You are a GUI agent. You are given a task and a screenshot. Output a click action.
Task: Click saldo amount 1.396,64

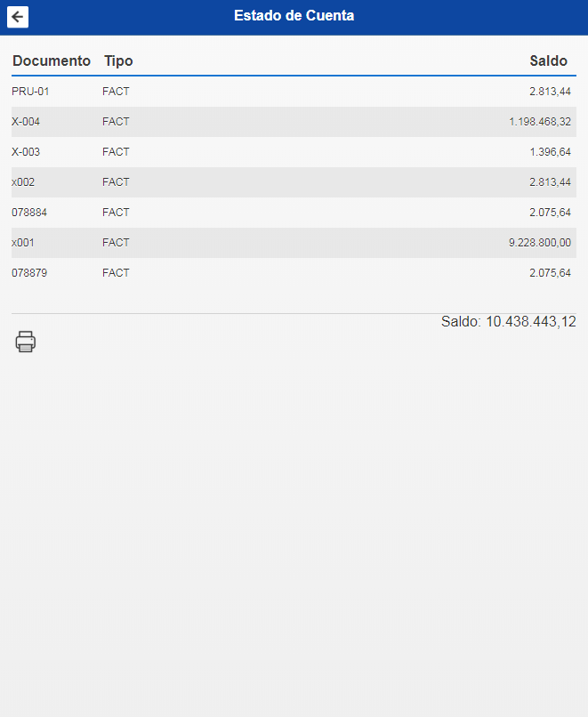pyautogui.click(x=550, y=152)
